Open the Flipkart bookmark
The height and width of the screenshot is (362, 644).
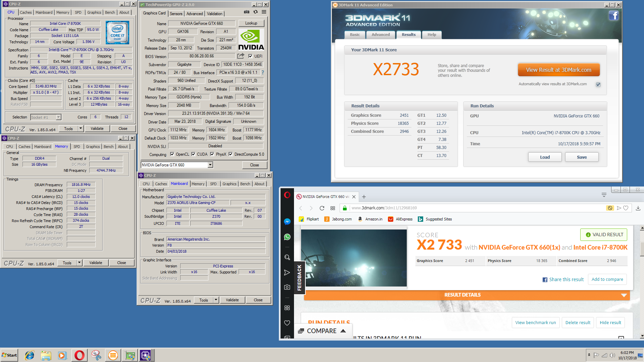point(309,219)
